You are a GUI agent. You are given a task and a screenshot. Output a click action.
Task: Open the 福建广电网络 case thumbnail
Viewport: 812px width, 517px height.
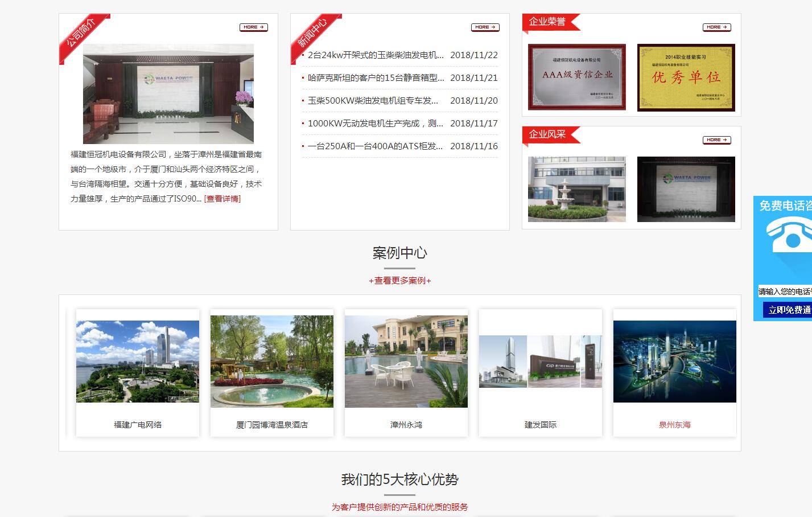tap(138, 362)
